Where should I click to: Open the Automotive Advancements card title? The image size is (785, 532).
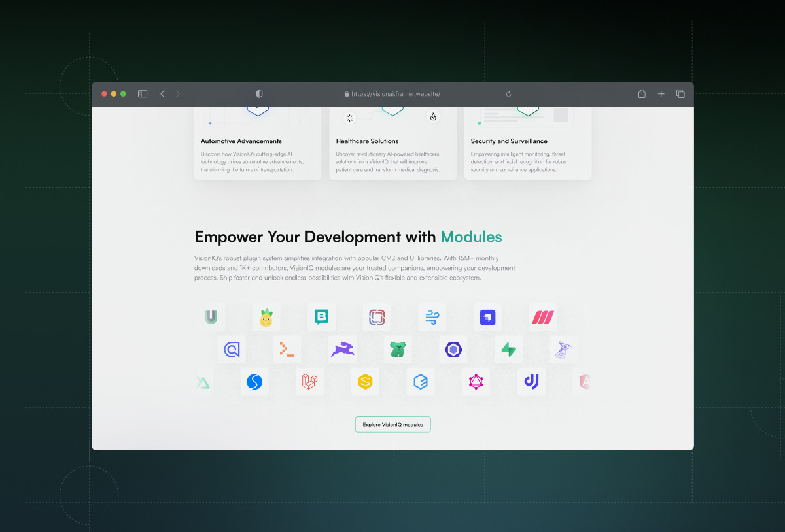241,141
